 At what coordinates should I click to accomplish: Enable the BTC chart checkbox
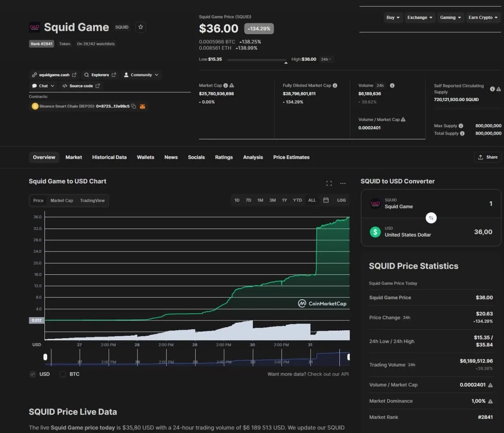point(63,374)
